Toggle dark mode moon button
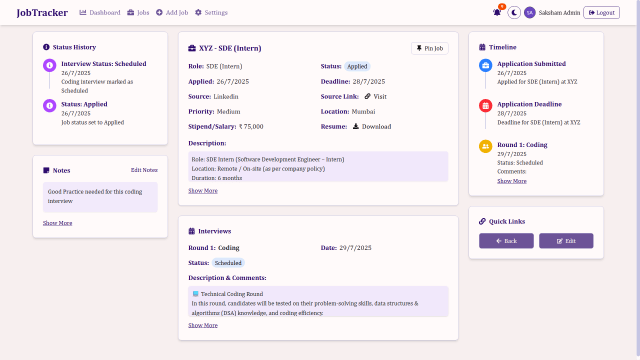The image size is (640, 360). click(514, 13)
